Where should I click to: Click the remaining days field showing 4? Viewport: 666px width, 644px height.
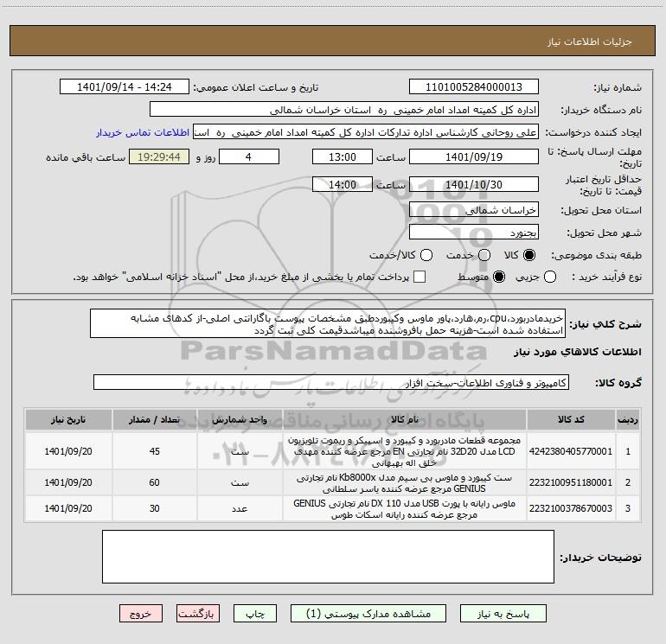tap(249, 156)
